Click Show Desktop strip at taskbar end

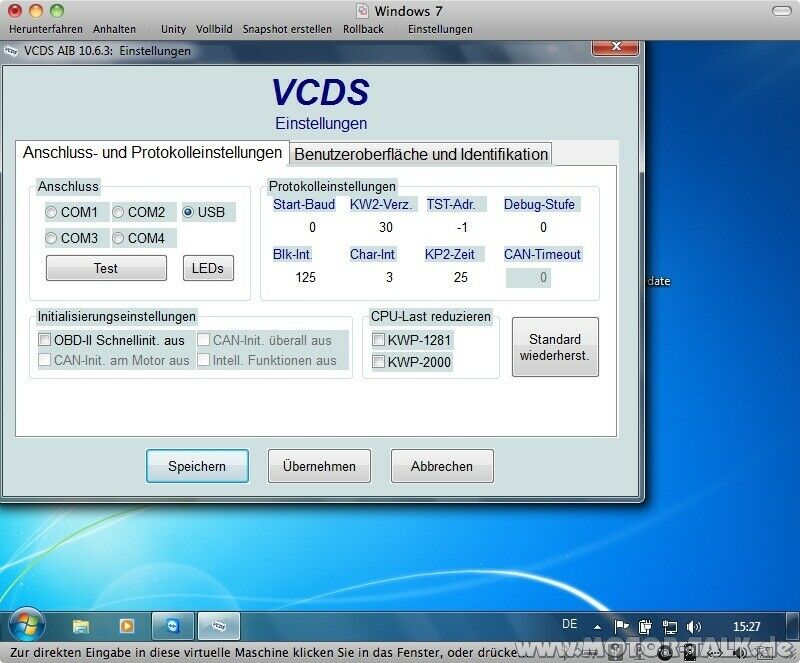tap(793, 626)
